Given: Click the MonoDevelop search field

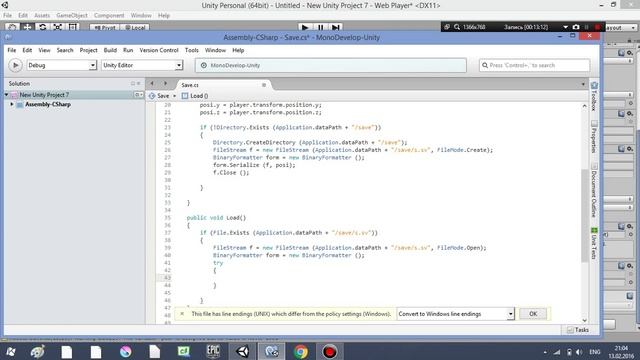Looking at the screenshot, I should pyautogui.click(x=534, y=65).
